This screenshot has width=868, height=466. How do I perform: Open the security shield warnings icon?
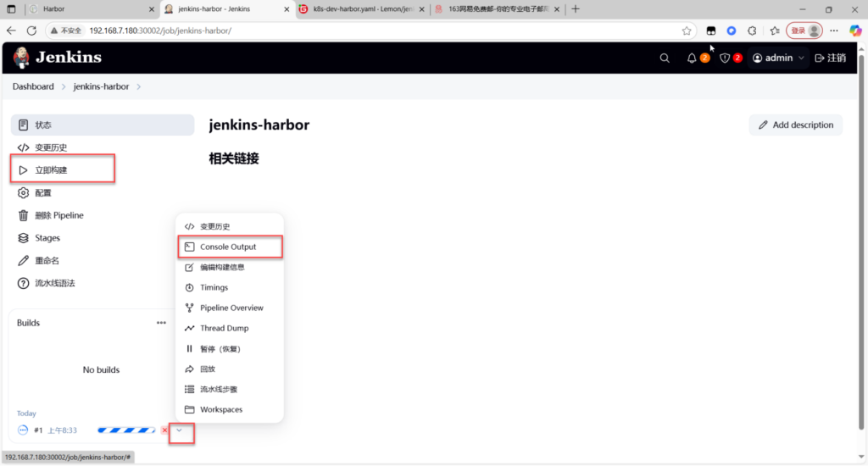click(x=725, y=58)
